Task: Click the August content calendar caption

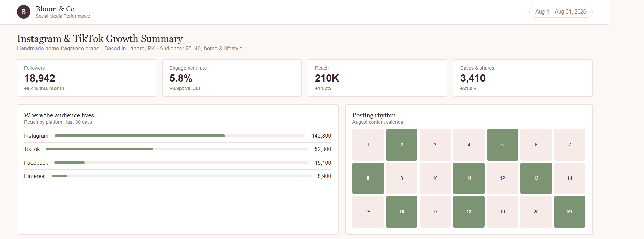Action: [x=378, y=122]
